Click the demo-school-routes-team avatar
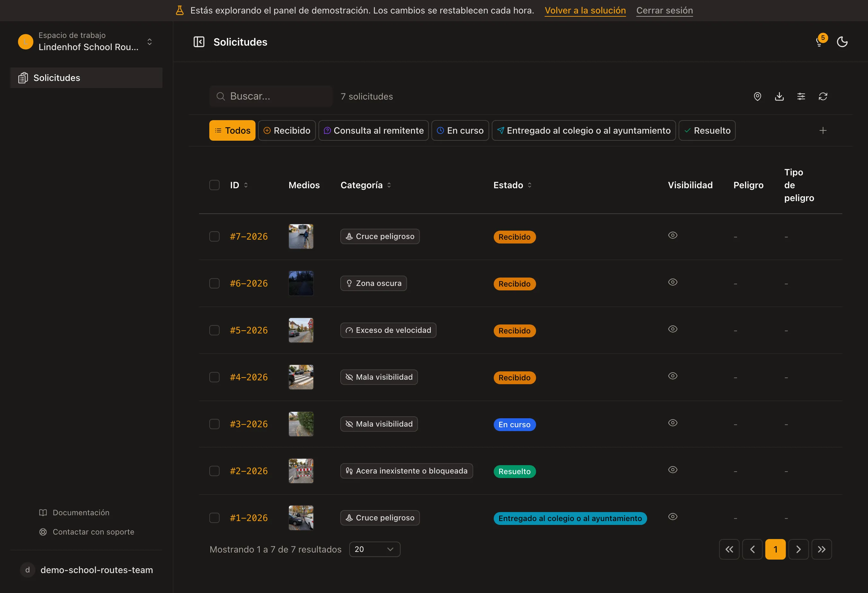This screenshot has height=593, width=868. point(27,570)
